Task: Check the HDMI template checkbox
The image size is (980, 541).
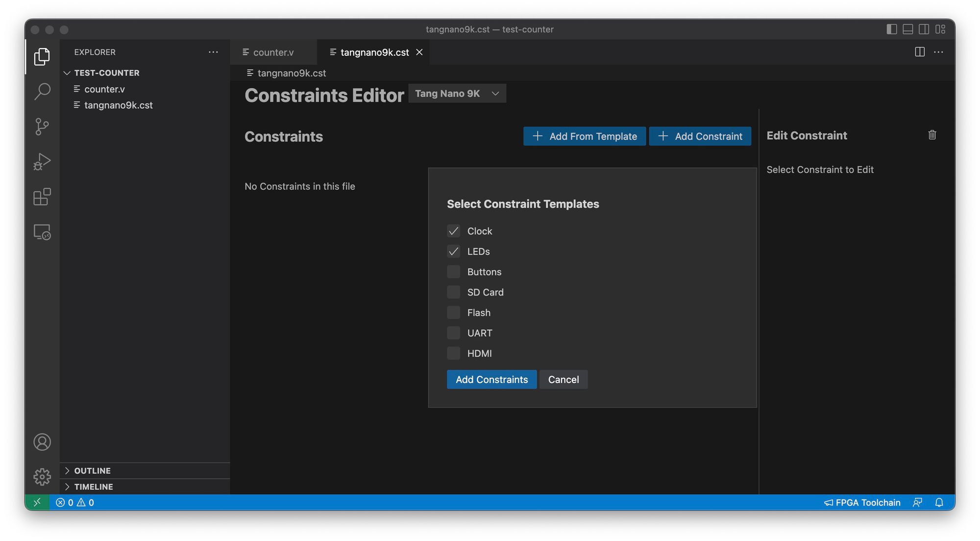Action: point(454,353)
